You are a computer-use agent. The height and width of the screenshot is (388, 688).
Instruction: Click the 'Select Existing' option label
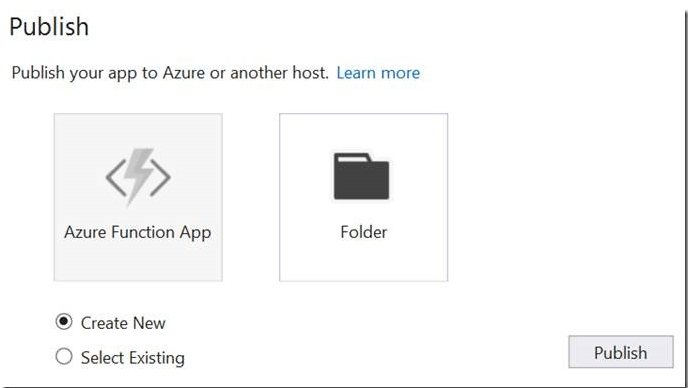coord(133,358)
